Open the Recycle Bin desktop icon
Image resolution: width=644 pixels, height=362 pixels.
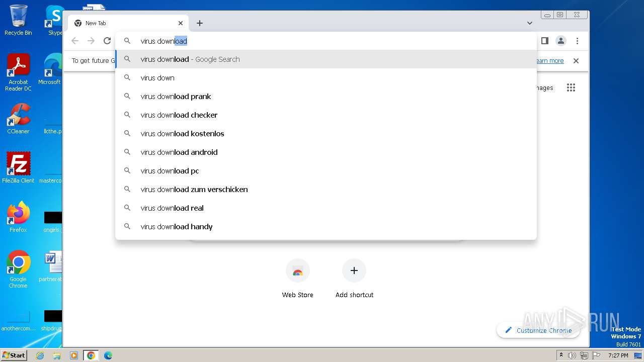(18, 20)
